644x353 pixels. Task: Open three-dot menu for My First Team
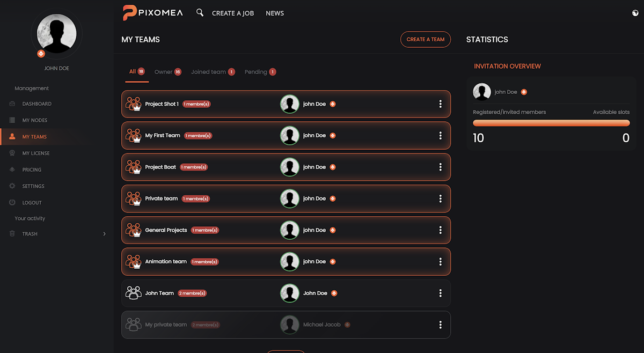click(x=441, y=136)
